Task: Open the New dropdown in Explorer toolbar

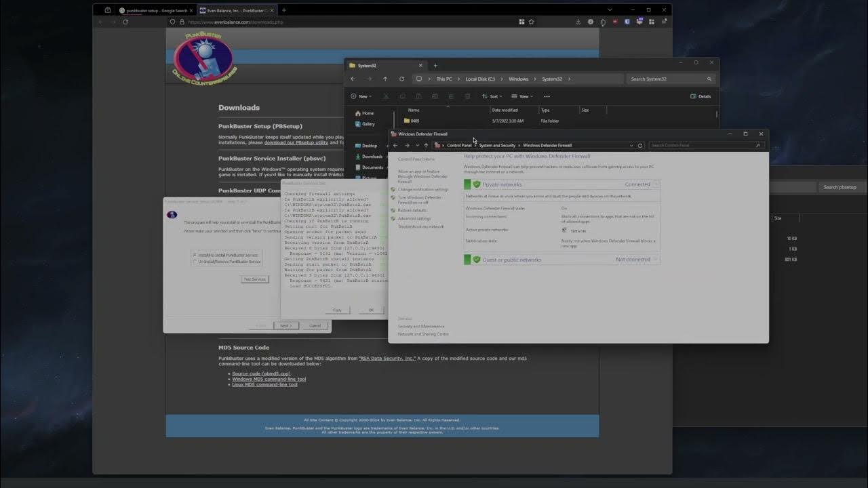Action: click(x=361, y=96)
